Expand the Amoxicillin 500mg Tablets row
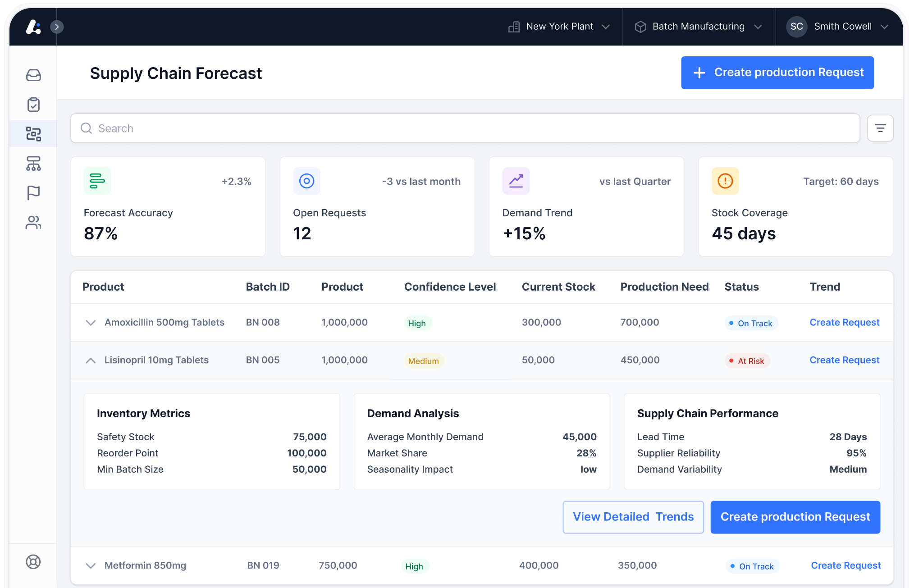 point(91,323)
